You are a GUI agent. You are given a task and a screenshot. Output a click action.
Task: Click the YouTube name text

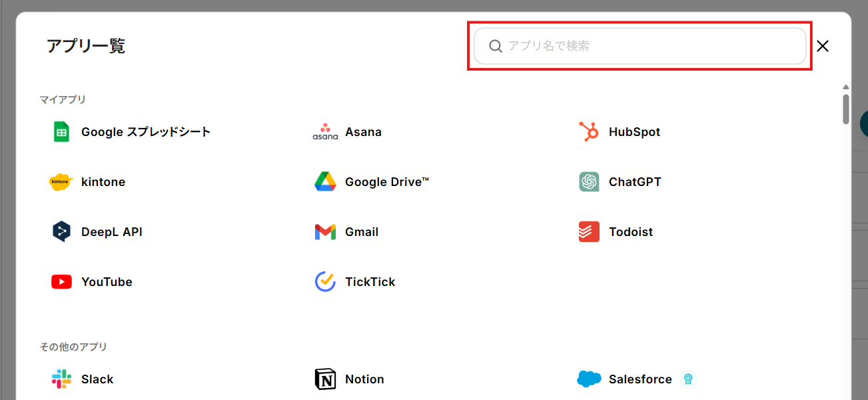point(107,282)
